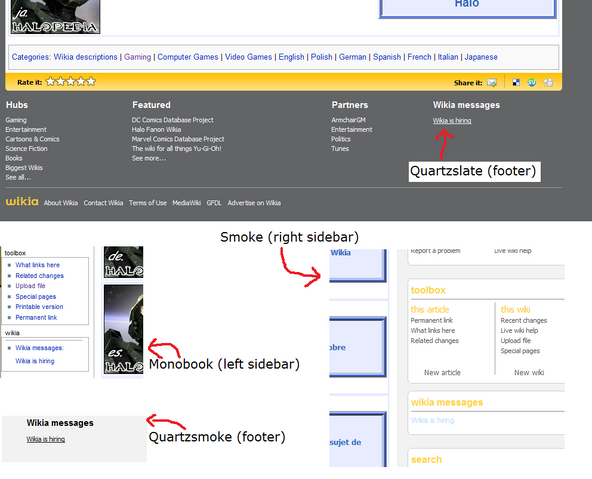Open the German category link
The image size is (592, 479).
tap(352, 57)
